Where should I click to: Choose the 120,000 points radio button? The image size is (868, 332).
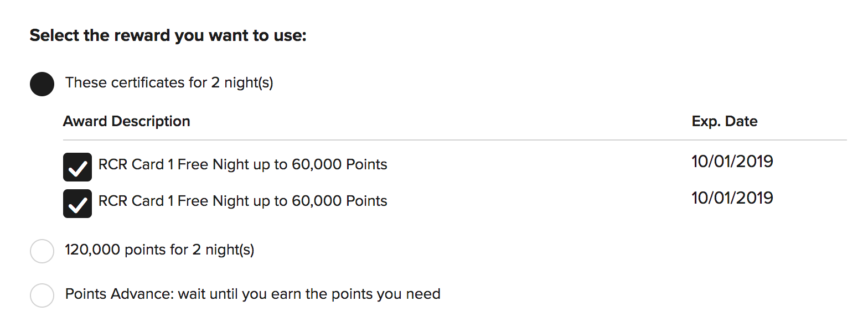(x=42, y=251)
